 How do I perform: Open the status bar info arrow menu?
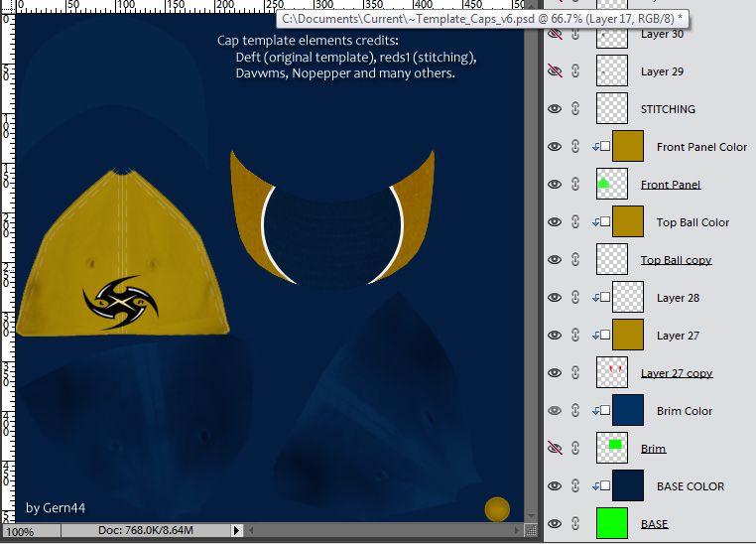236,531
